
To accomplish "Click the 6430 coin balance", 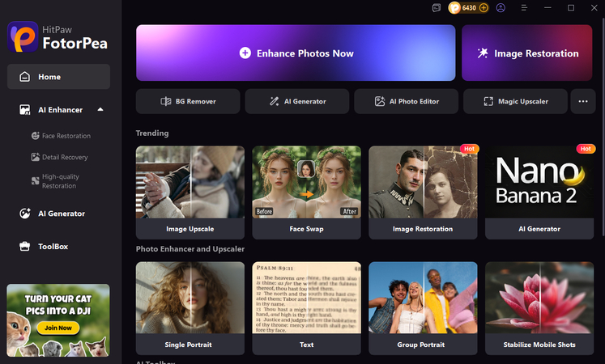I will (x=469, y=8).
